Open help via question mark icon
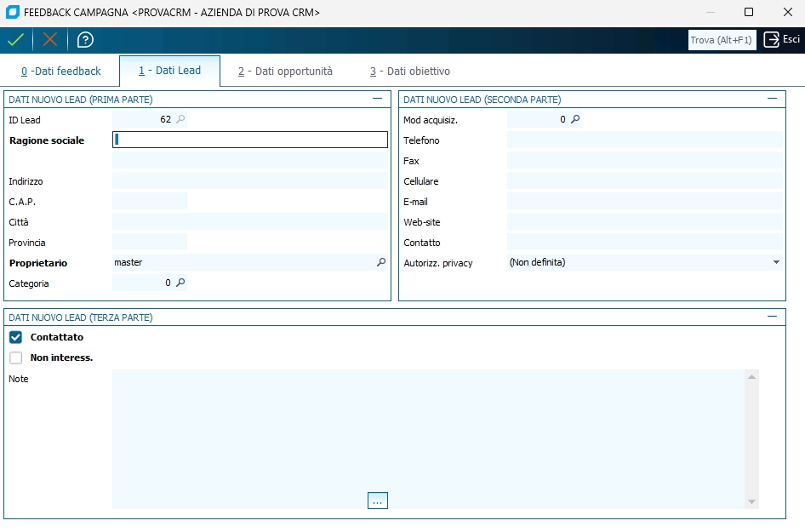 tap(85, 40)
